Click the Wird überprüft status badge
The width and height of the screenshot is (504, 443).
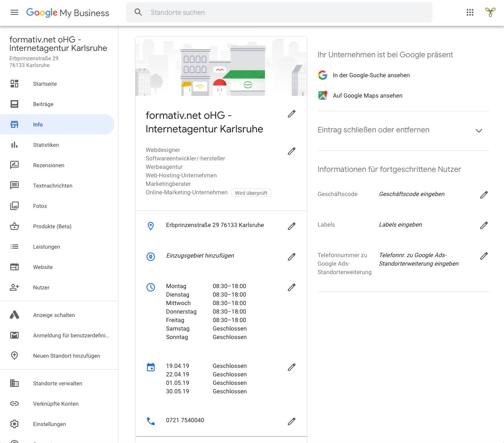[x=251, y=193]
